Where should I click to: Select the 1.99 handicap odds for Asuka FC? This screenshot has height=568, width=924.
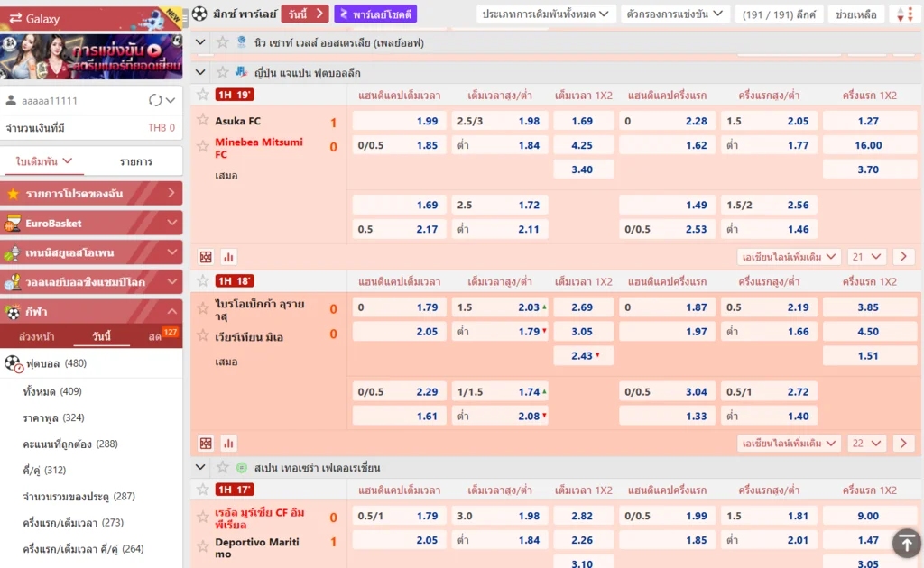398,120
